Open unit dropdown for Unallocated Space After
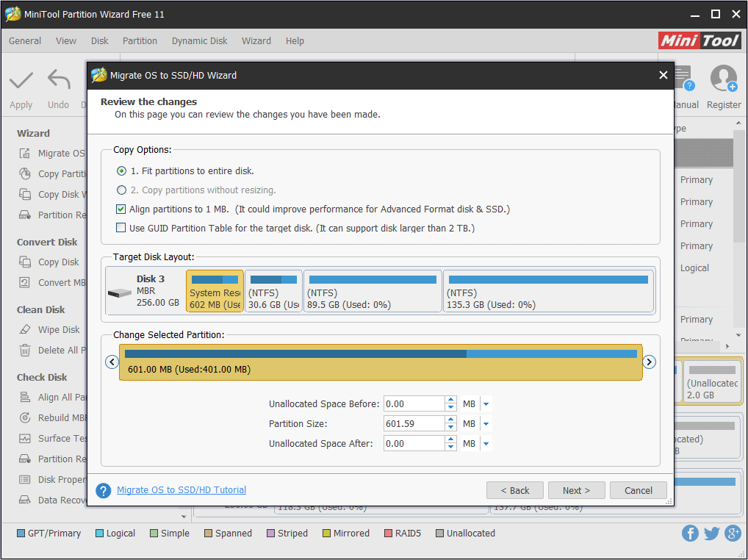 click(x=486, y=444)
